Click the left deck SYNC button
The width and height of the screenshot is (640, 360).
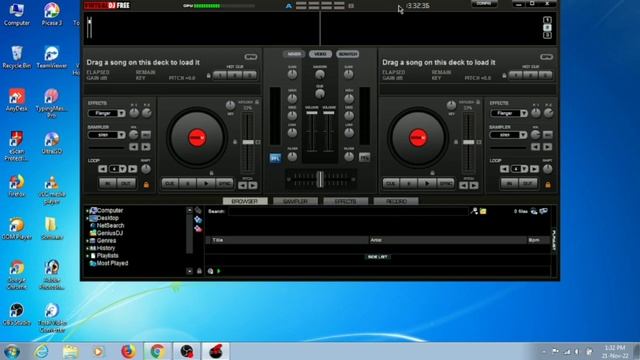tap(224, 184)
